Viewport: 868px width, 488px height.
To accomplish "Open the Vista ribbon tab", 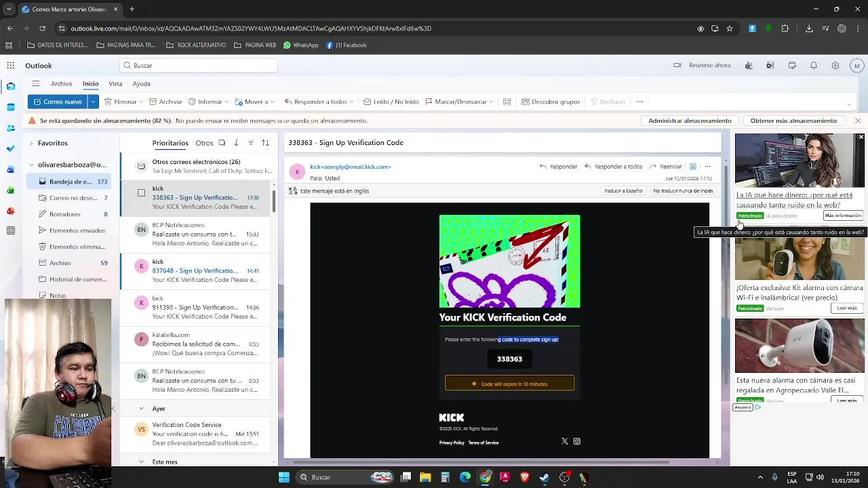I will [115, 83].
